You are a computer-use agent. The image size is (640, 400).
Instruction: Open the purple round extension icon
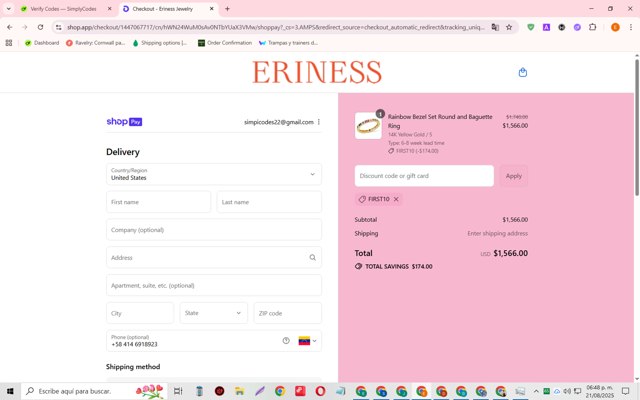coord(577,27)
